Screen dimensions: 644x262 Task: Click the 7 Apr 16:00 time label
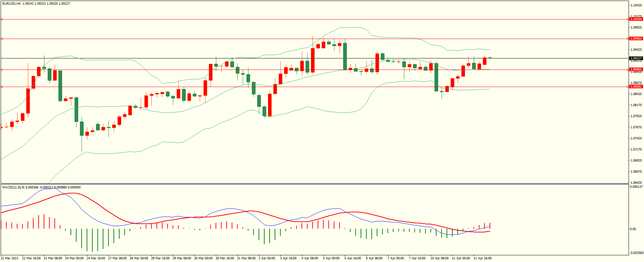(x=417, y=258)
